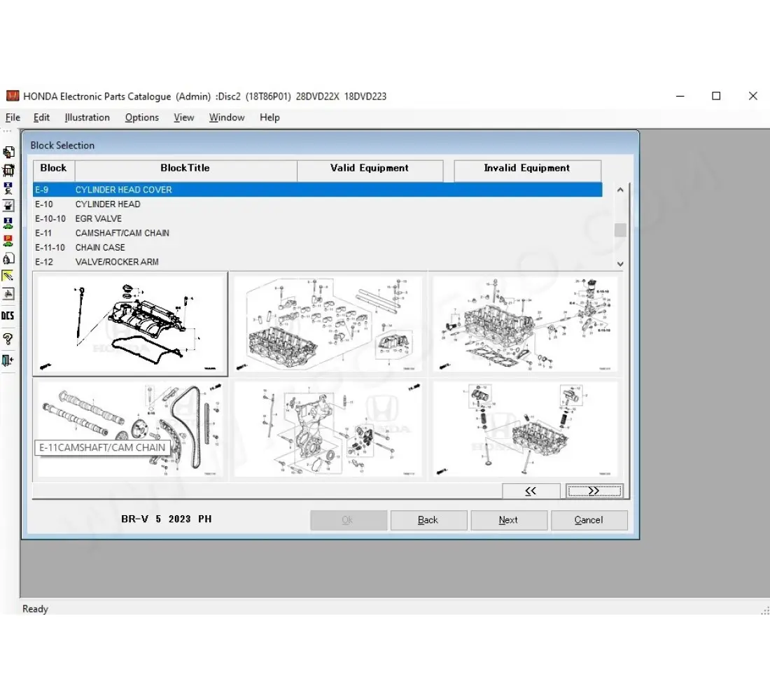Open the Edit menu

(x=42, y=118)
